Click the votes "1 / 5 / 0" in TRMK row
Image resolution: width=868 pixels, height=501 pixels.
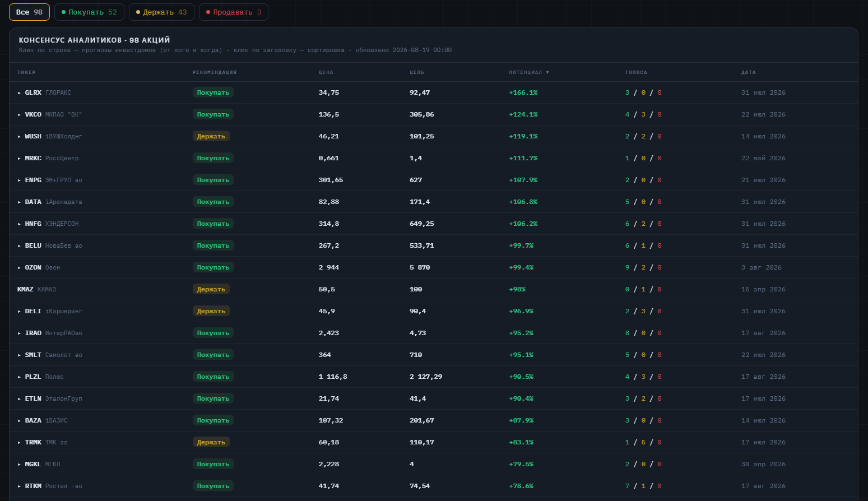point(643,442)
